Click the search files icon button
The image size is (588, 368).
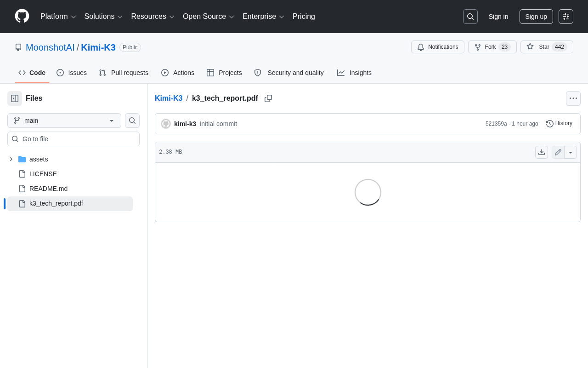pos(132,121)
